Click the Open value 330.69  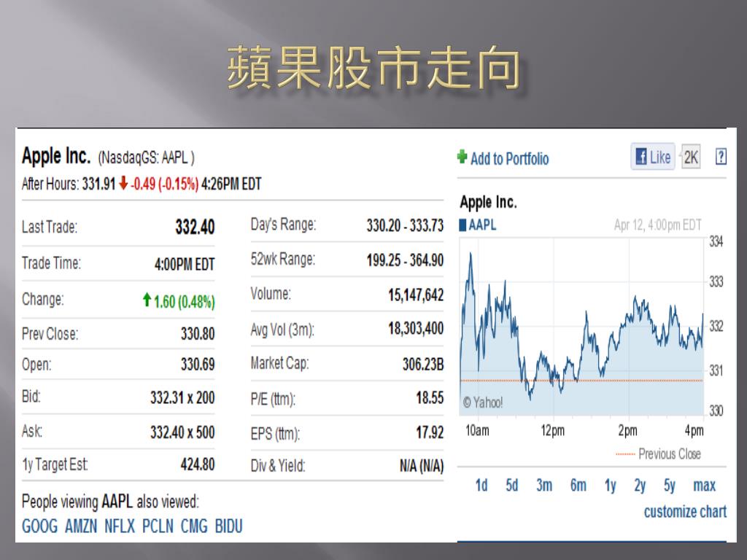(x=198, y=365)
